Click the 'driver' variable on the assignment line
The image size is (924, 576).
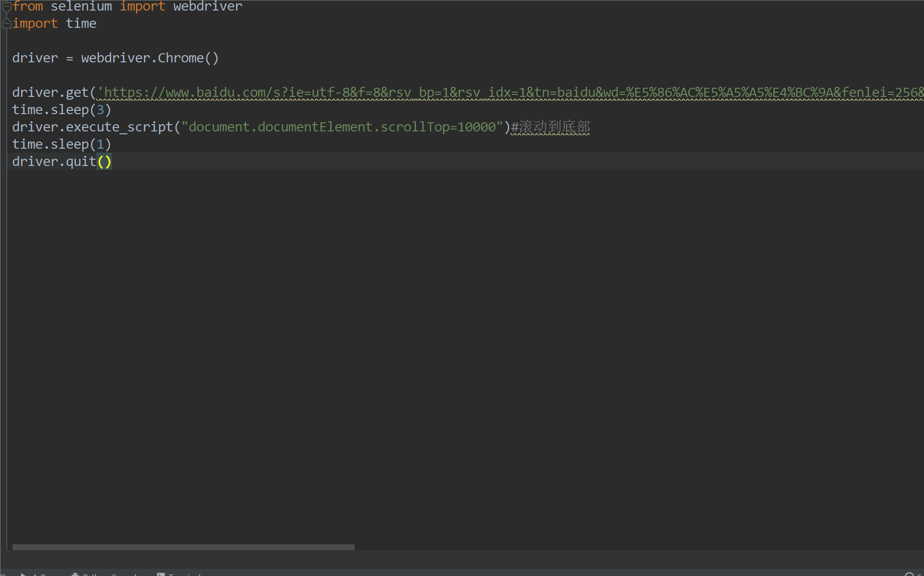pyautogui.click(x=35, y=58)
